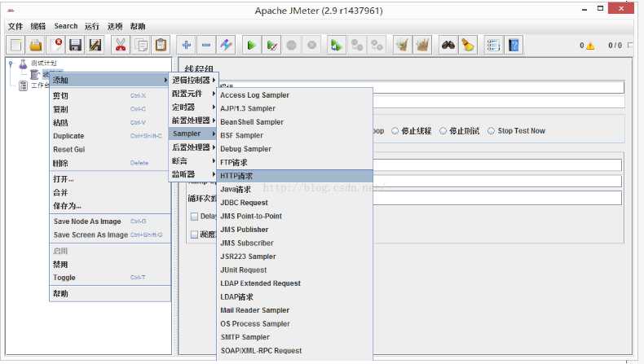Toggle the test plan tree expander handle
Image resolution: width=644 pixels, height=364 pixels.
tap(11, 64)
